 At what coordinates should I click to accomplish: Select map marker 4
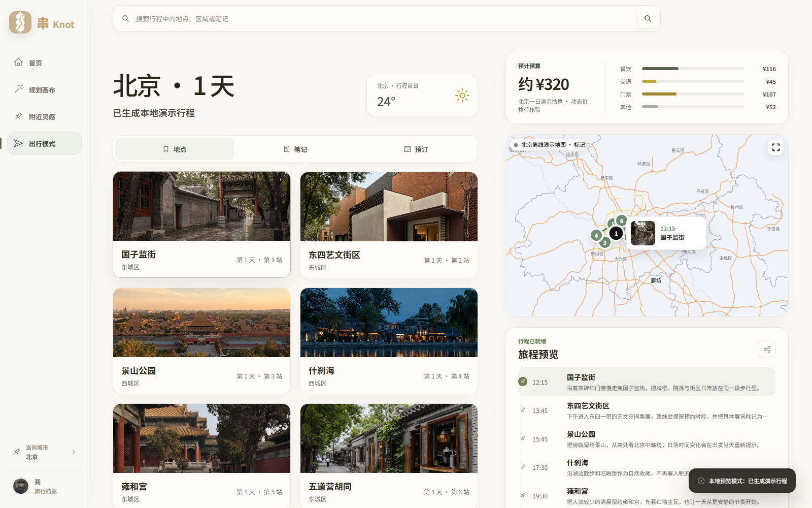tap(596, 235)
